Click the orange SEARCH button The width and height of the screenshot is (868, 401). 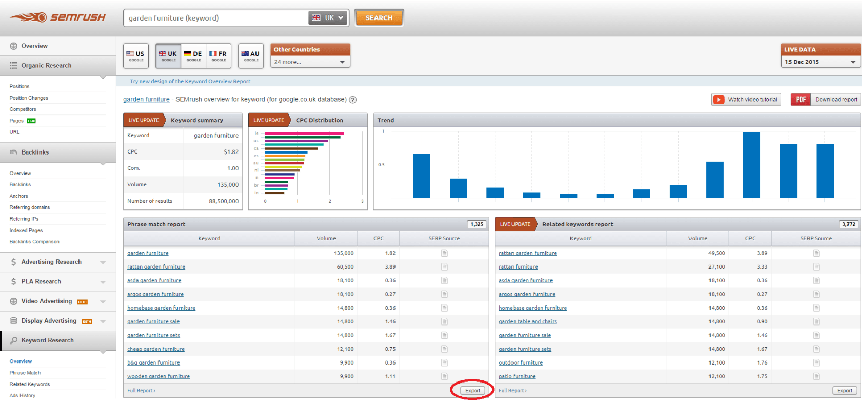pyautogui.click(x=379, y=18)
